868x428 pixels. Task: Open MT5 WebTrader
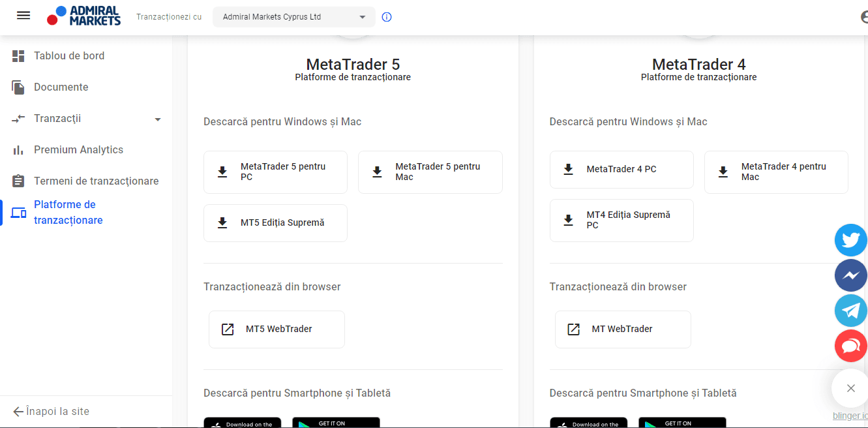(277, 329)
